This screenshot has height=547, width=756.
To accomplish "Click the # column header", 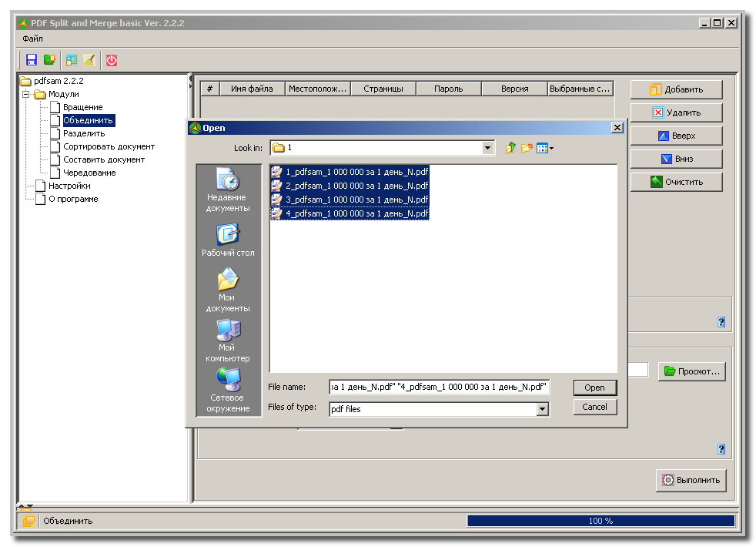I will coord(209,89).
